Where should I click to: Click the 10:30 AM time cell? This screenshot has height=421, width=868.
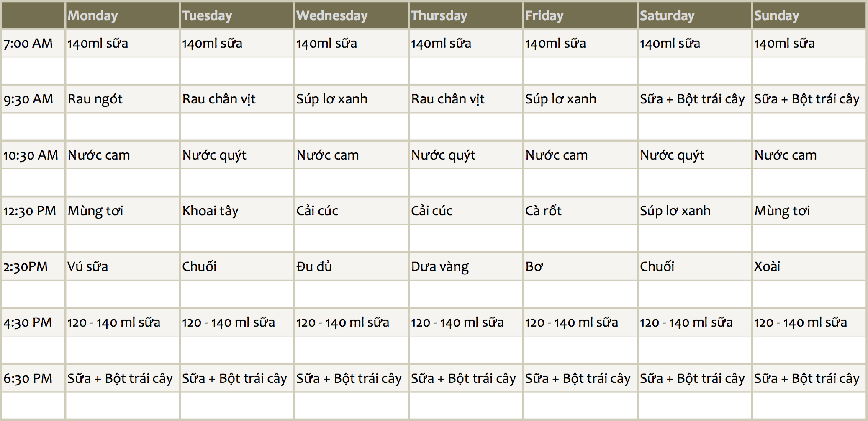(x=33, y=155)
